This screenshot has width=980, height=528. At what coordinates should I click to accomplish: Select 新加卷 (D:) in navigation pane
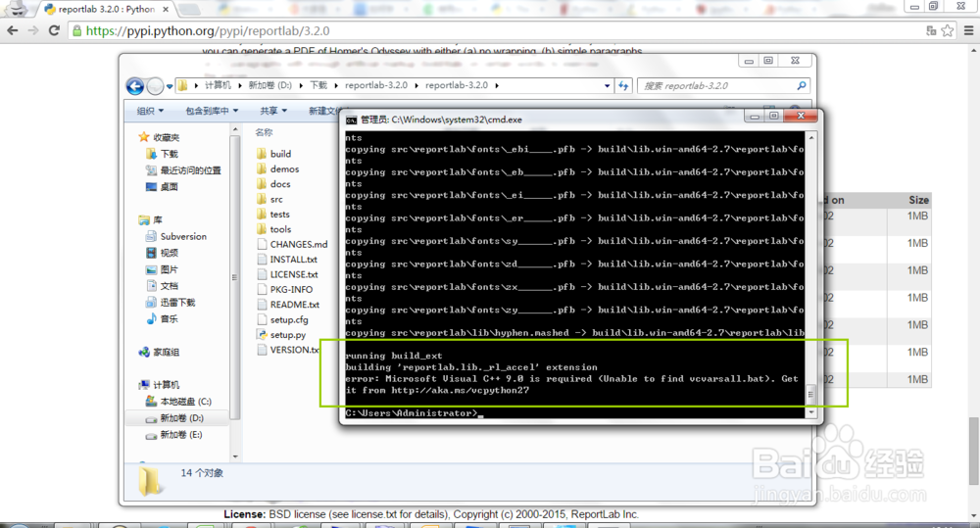pyautogui.click(x=181, y=418)
